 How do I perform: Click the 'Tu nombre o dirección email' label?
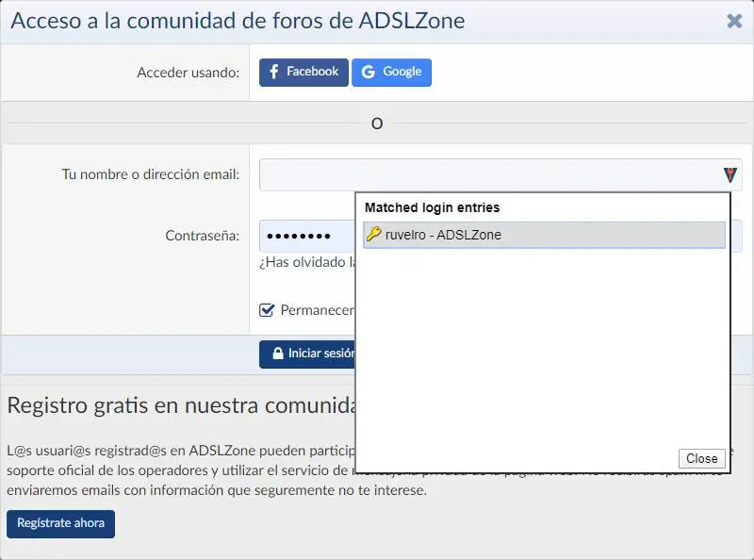150,174
